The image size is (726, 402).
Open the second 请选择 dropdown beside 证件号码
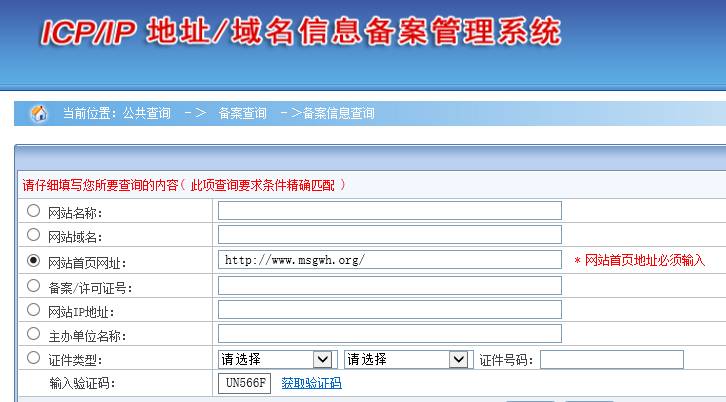407,359
